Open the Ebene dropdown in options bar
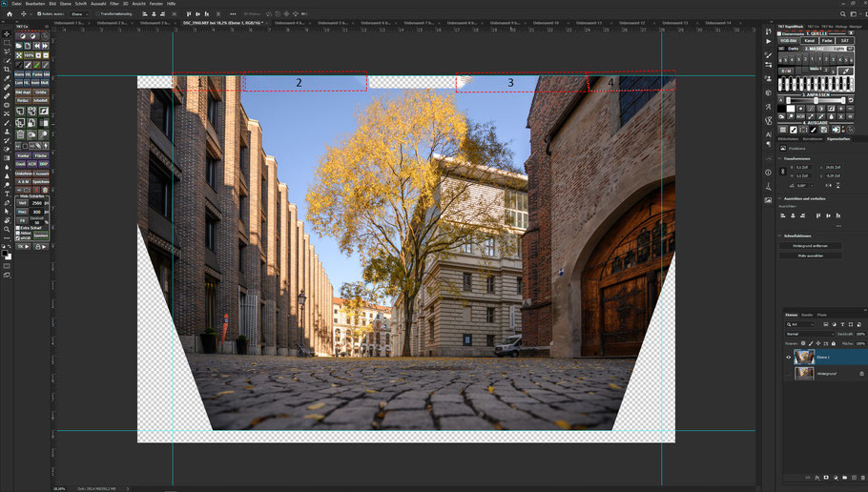 pos(81,14)
